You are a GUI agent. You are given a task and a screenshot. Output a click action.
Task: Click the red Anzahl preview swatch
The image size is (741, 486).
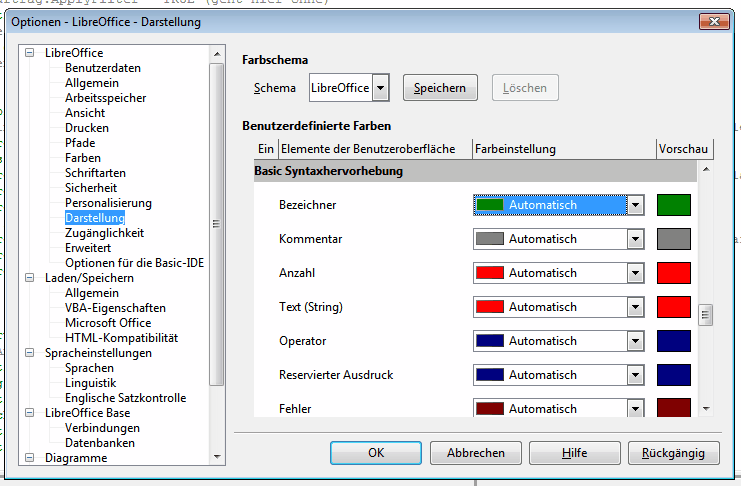(674, 273)
